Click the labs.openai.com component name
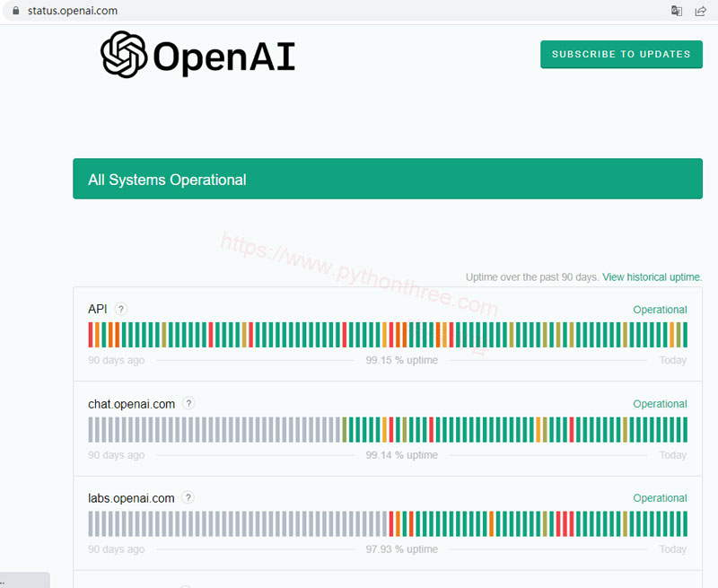 point(131,498)
